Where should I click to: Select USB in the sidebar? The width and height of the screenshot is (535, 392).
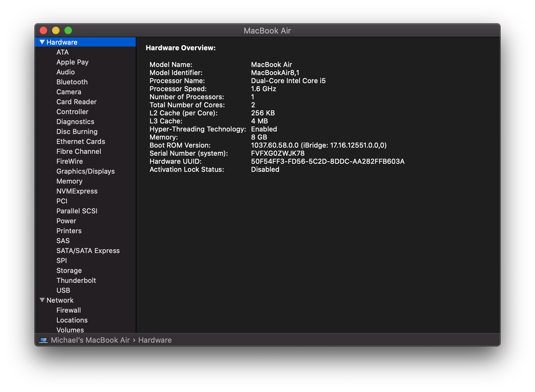pyautogui.click(x=63, y=290)
